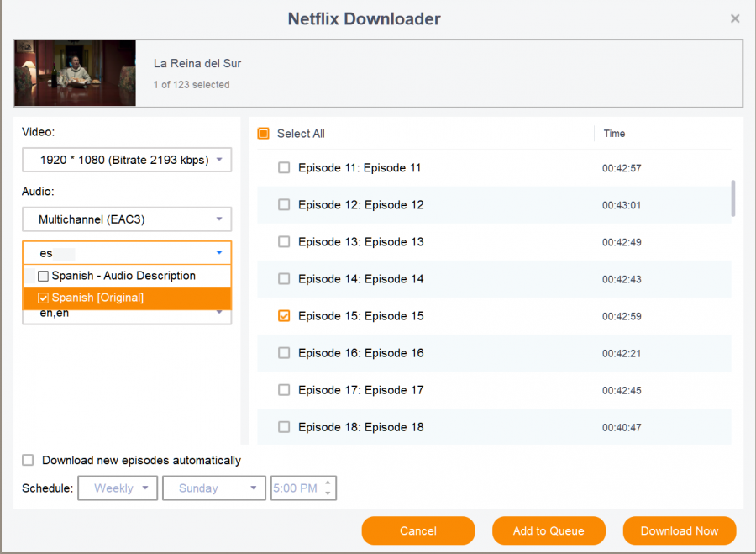The width and height of the screenshot is (756, 554).
Task: Check the Episode 18 checkbox
Action: [284, 427]
